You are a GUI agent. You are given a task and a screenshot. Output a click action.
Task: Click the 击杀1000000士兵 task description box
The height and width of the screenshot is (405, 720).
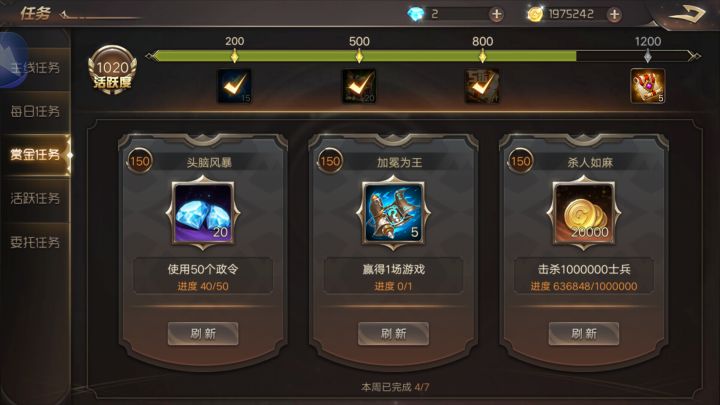tap(584, 276)
